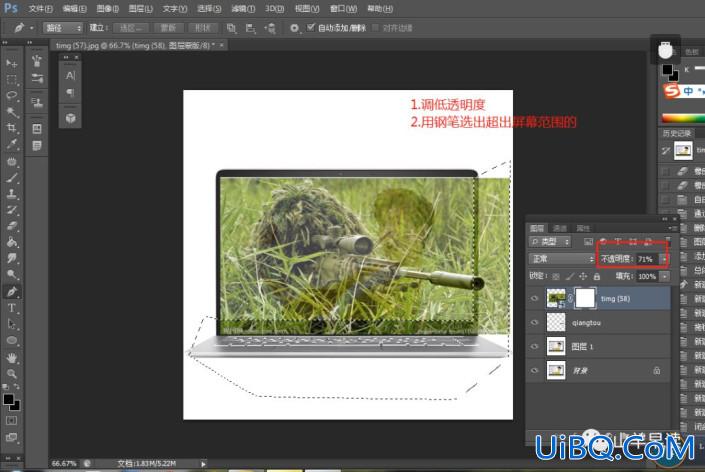Image resolution: width=705 pixels, height=472 pixels.
Task: Toggle 自动添加/删除 checkbox
Action: click(311, 27)
